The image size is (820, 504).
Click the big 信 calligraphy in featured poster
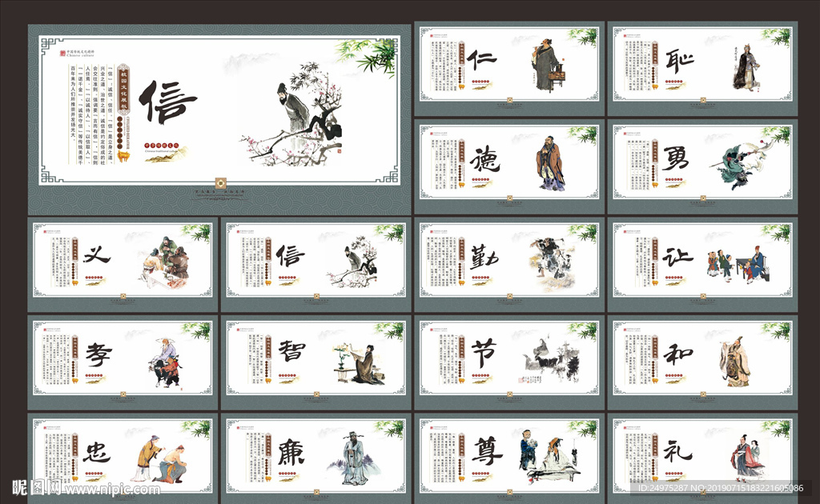tap(167, 102)
